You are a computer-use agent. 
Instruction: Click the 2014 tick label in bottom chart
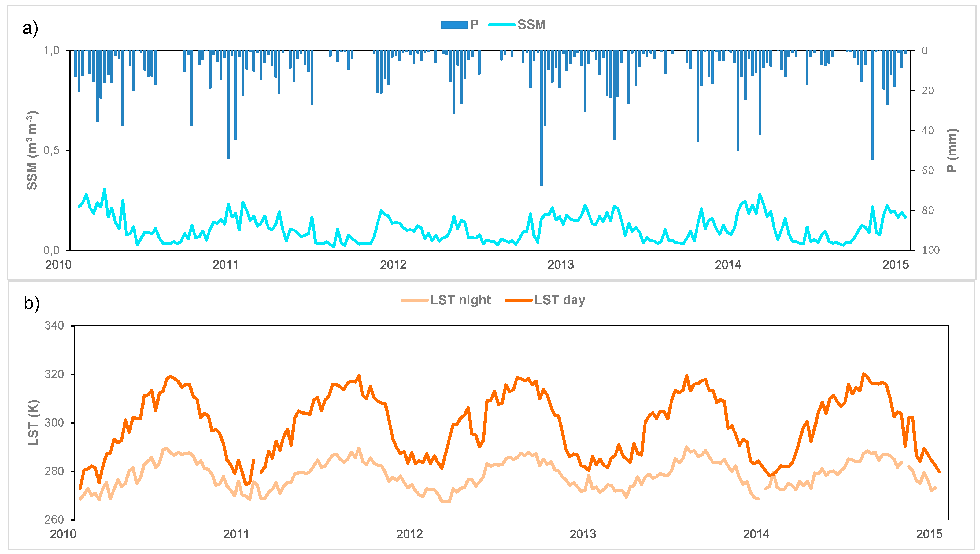(x=756, y=534)
